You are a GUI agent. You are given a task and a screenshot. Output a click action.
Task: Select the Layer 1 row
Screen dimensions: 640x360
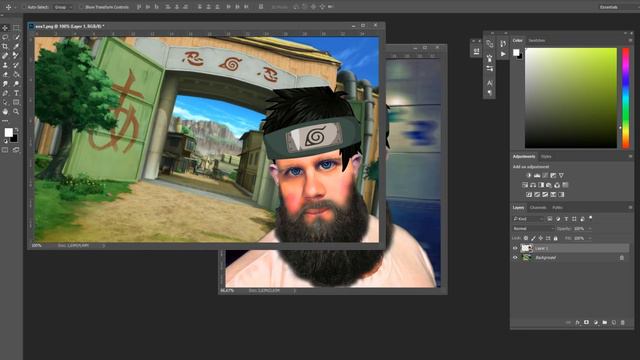[570, 248]
